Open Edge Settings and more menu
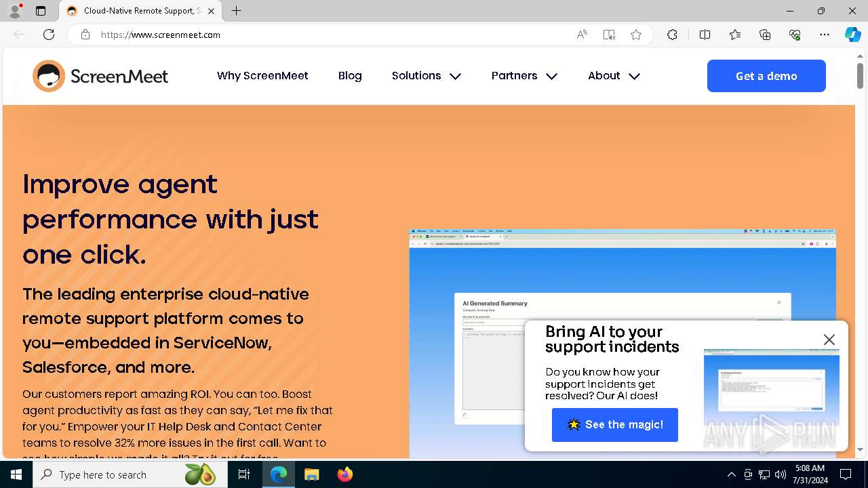Viewport: 868px width, 488px height. 825,35
